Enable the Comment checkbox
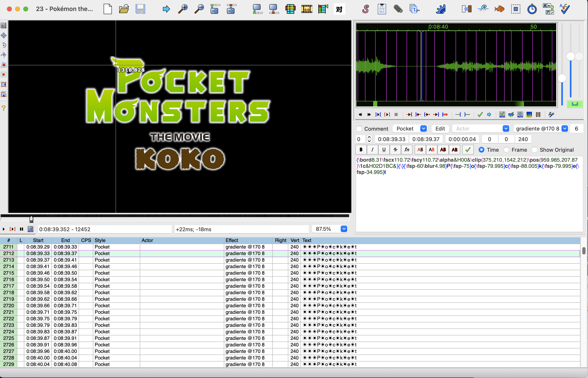 point(359,129)
